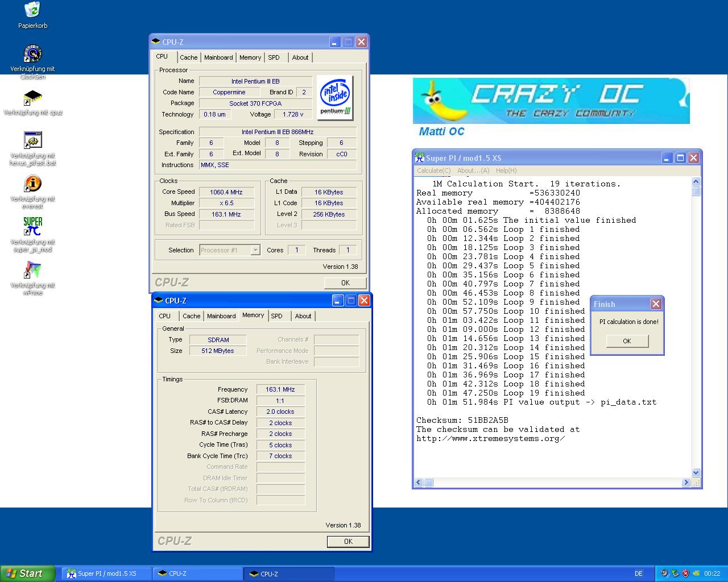Select Memory tab in top CPU-Z window
Image resolution: width=728 pixels, height=582 pixels.
pyautogui.click(x=250, y=57)
